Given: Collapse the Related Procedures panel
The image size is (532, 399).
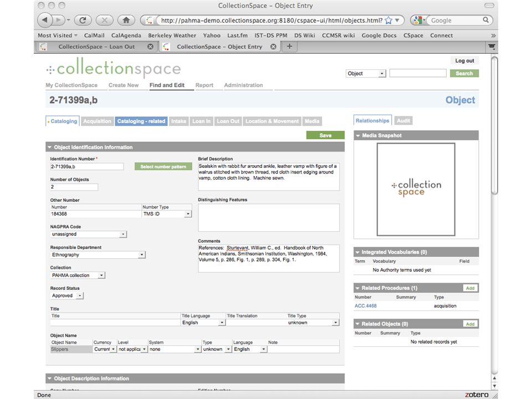Looking at the screenshot, I should click(357, 288).
